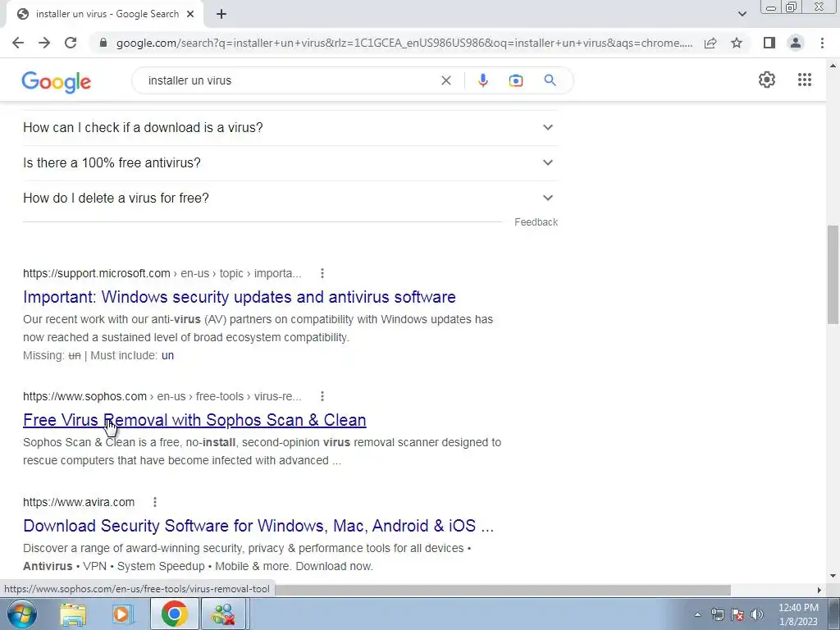Open the www.avira.com URL text
The image size is (840, 630).
79,502
